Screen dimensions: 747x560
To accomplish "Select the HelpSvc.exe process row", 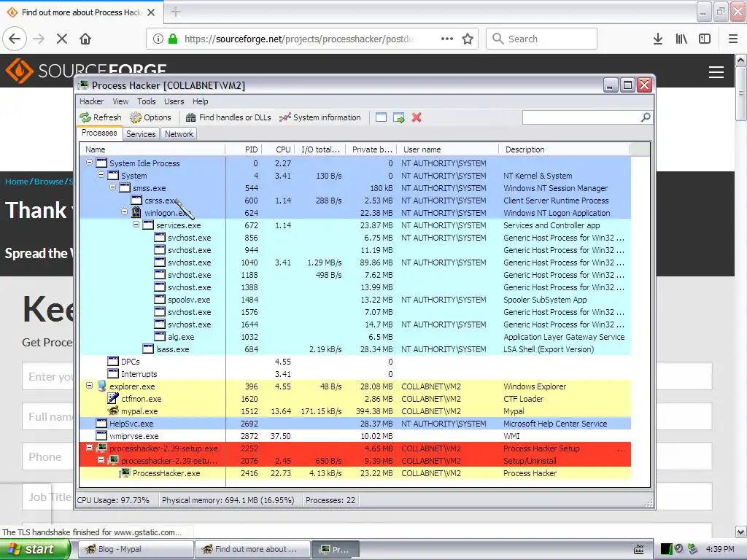I will (355, 424).
